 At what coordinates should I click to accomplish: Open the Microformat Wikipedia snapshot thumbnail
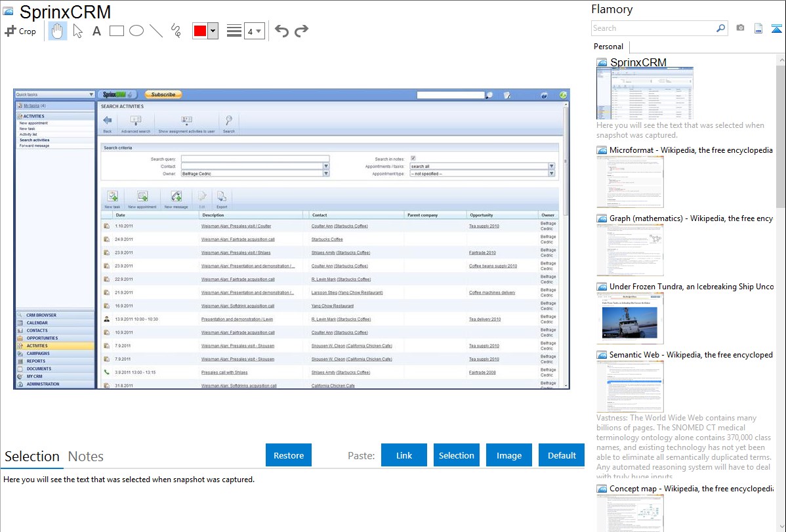click(630, 182)
